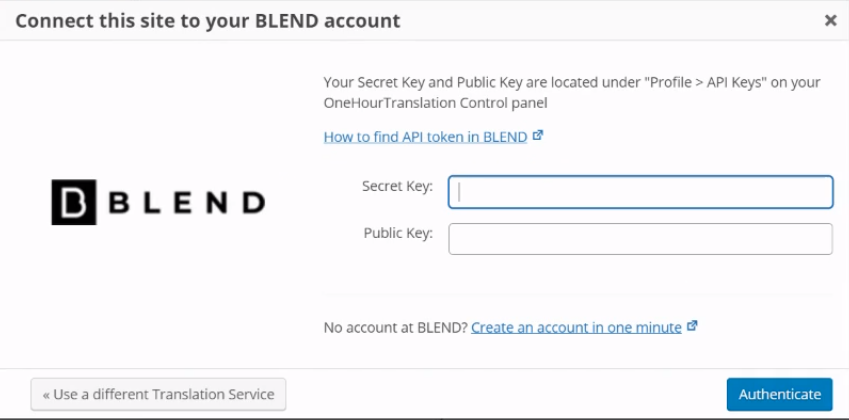Click external-link icon beside Create an account
Viewport: 849px width, 420px height.
point(692,326)
